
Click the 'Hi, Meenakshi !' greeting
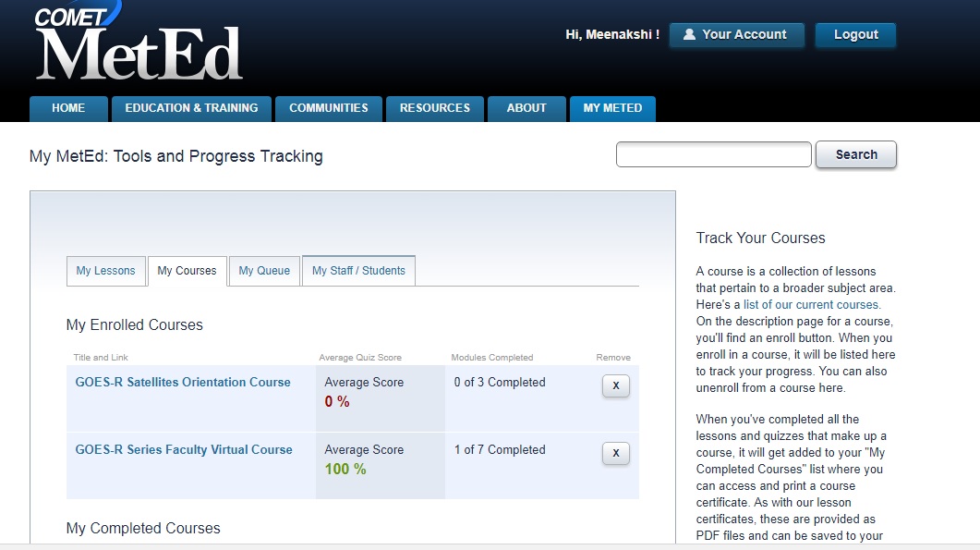[612, 35]
